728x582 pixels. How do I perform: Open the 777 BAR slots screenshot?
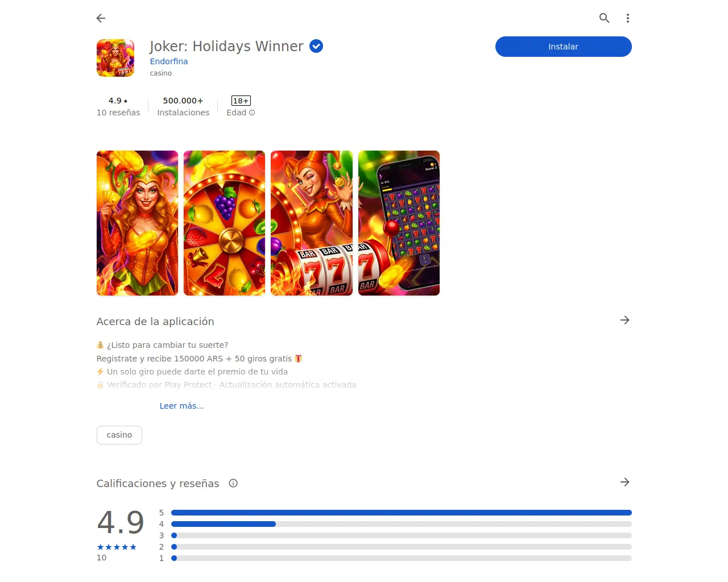click(312, 223)
